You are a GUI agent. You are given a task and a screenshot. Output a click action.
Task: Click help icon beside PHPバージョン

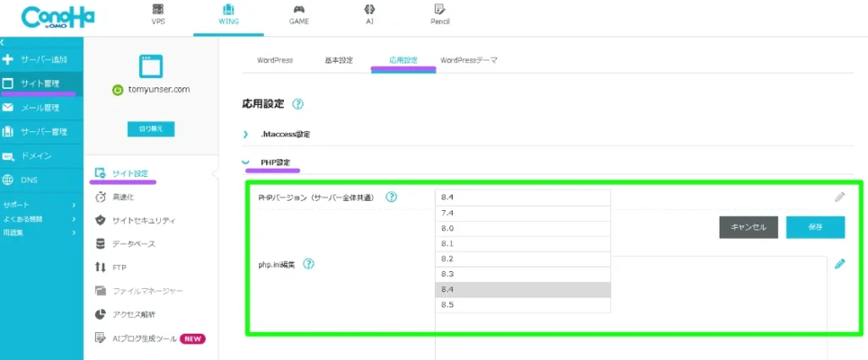tap(392, 197)
